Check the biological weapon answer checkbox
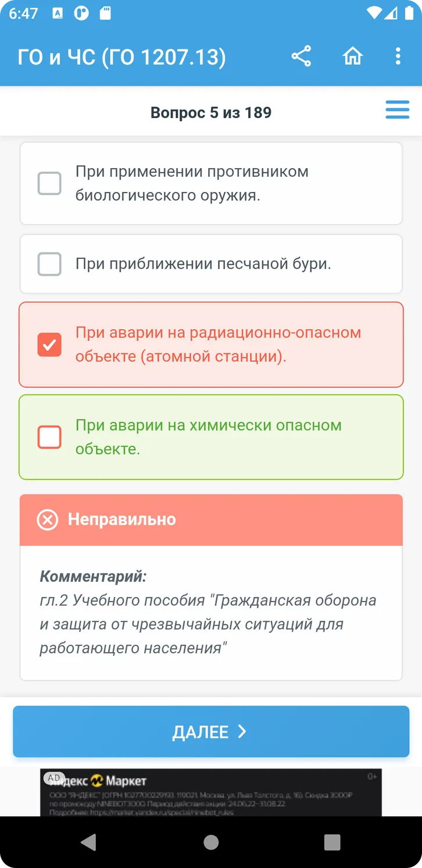This screenshot has height=868, width=422. click(x=49, y=183)
